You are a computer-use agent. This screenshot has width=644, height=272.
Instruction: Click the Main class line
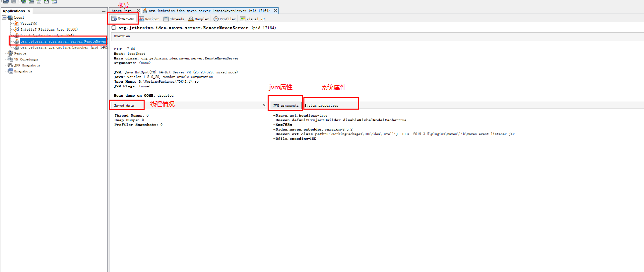(176, 58)
